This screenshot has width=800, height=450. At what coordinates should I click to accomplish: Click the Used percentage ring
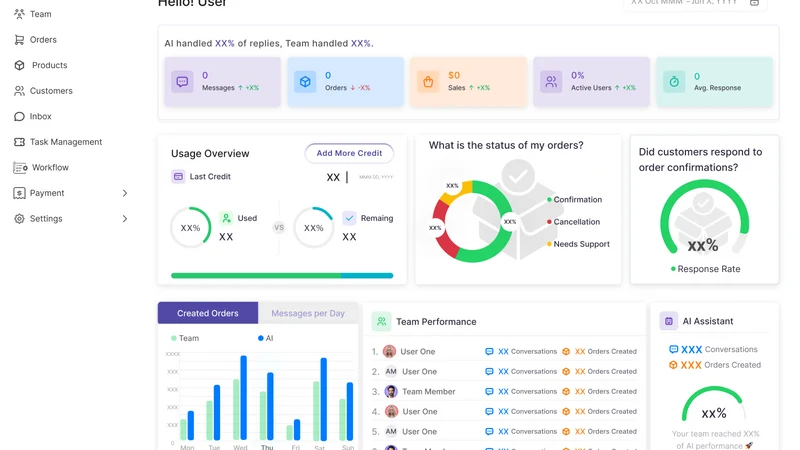190,228
